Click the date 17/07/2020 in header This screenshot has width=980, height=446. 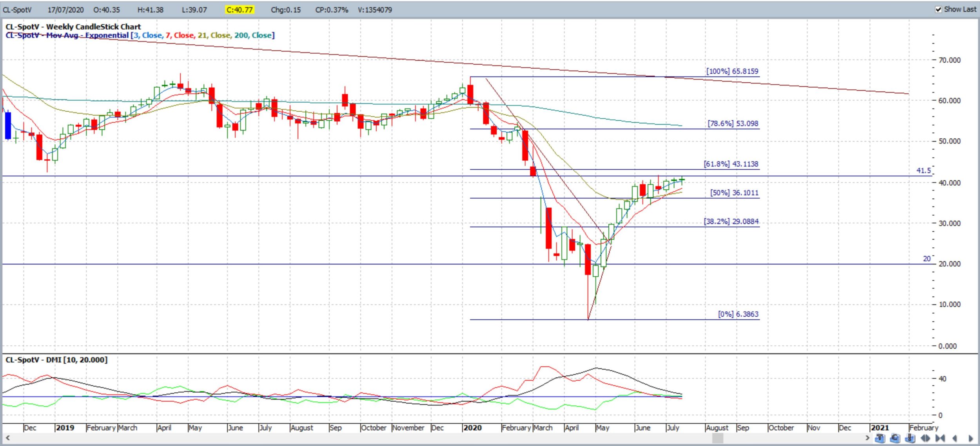[x=66, y=10]
